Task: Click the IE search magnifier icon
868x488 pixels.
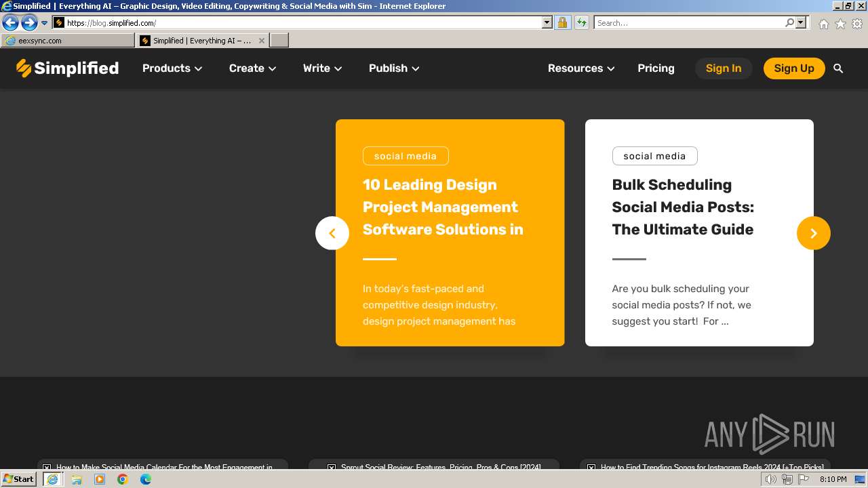Action: tap(789, 22)
